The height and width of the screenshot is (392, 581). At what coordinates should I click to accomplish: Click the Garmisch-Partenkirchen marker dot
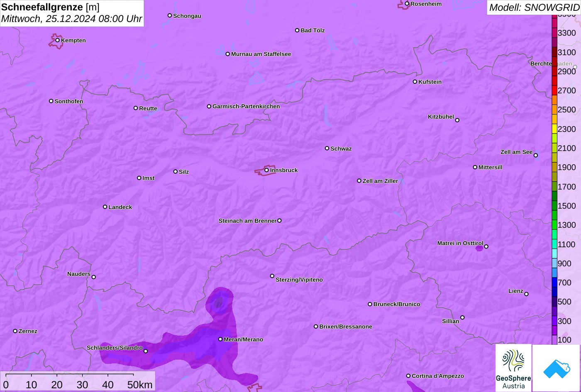[x=209, y=106]
